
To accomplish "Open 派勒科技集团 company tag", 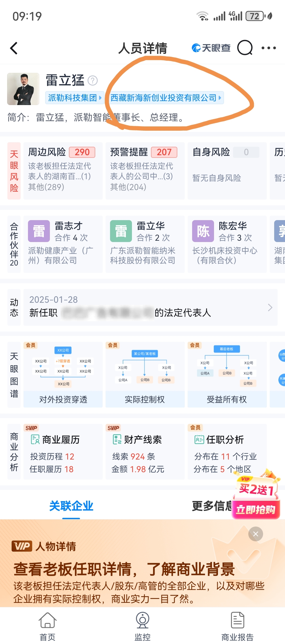I will click(75, 98).
